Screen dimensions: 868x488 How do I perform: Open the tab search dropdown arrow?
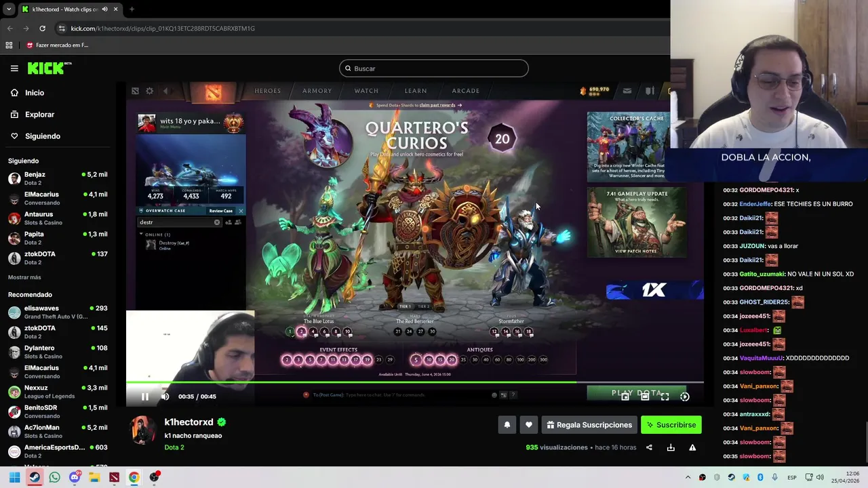pyautogui.click(x=9, y=9)
